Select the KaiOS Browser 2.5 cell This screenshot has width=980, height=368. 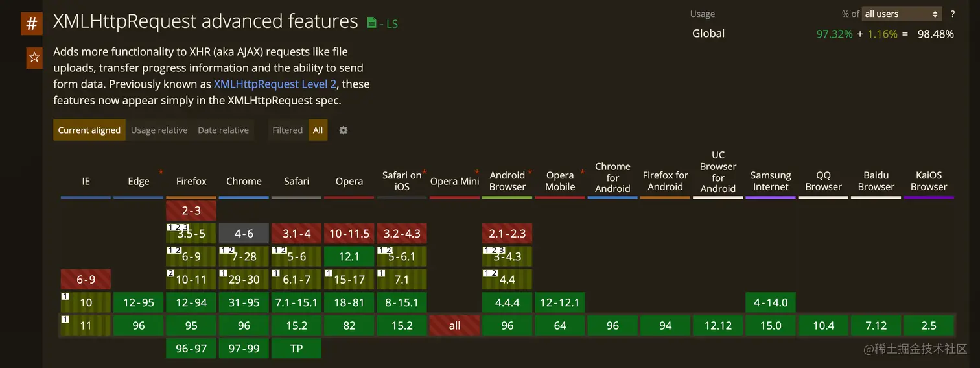[x=929, y=326]
